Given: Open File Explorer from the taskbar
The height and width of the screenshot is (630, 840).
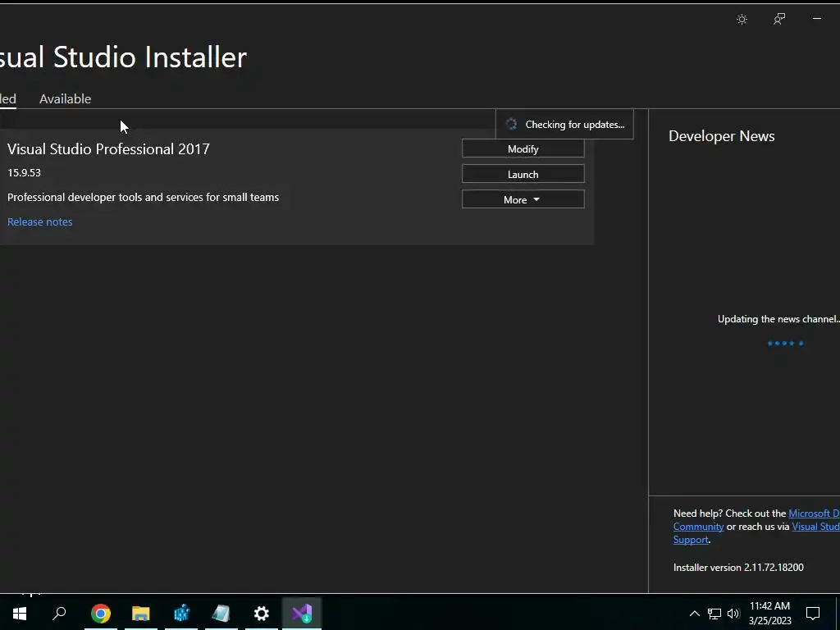Looking at the screenshot, I should pos(141,613).
